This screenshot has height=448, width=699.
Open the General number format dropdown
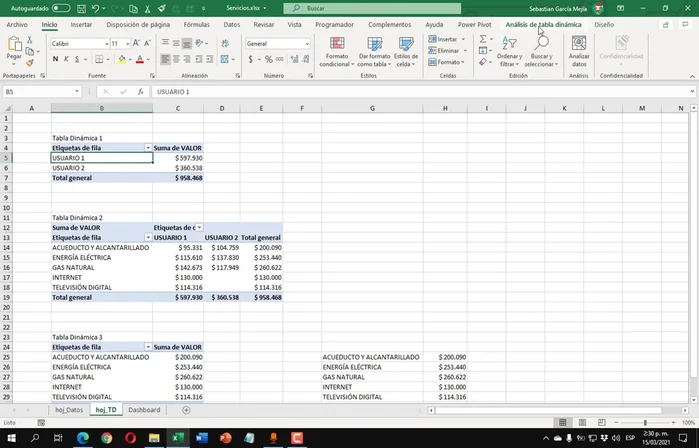click(x=307, y=44)
